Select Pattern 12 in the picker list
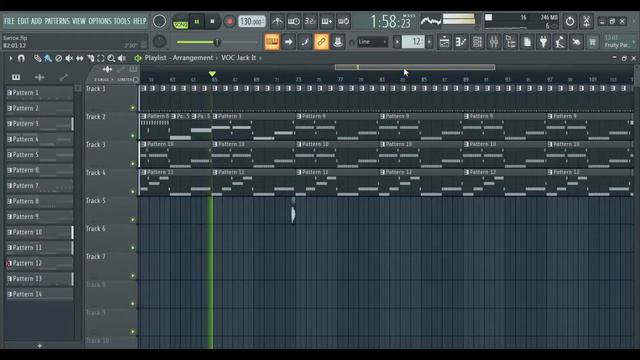Screen dimensions: 640x360 click(x=39, y=263)
